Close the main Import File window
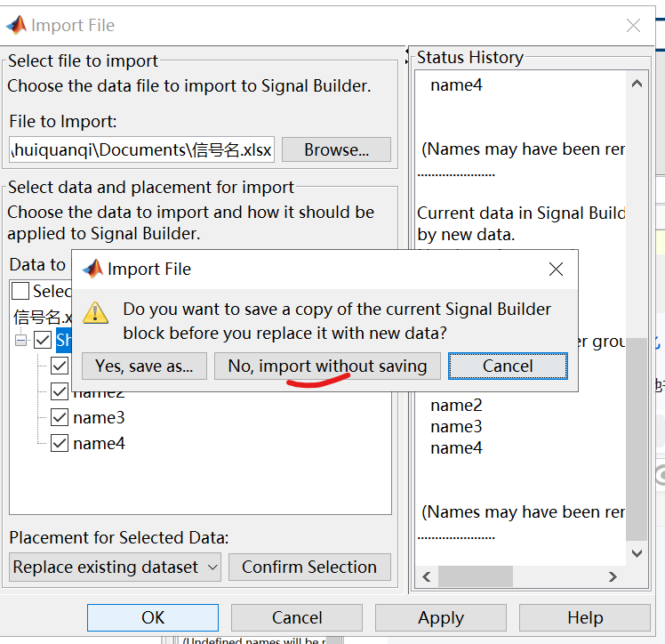 pyautogui.click(x=633, y=26)
